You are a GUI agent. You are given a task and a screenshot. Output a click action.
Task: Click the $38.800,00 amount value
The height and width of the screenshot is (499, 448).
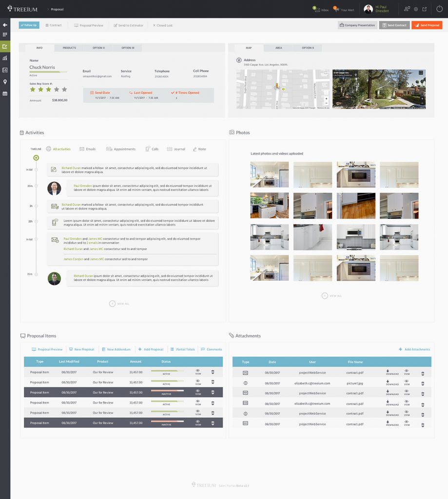click(60, 100)
